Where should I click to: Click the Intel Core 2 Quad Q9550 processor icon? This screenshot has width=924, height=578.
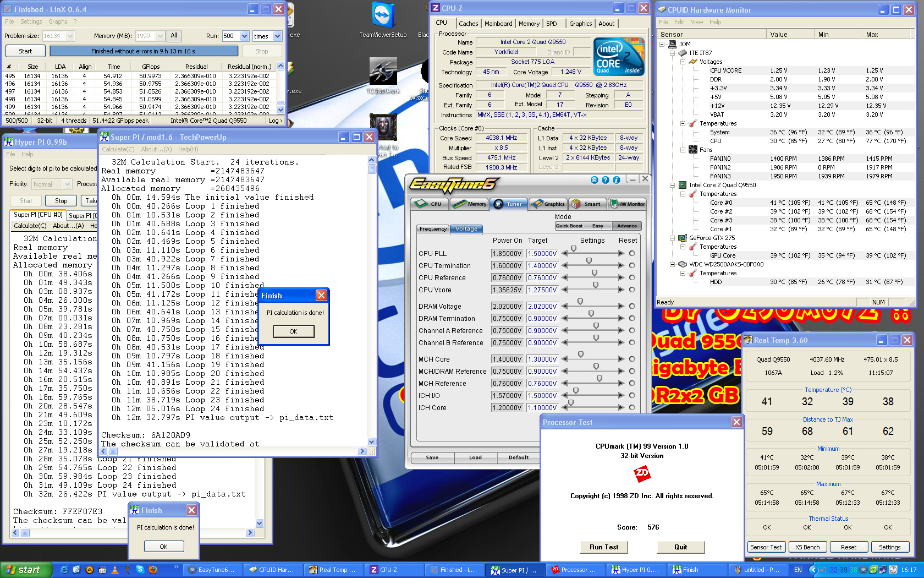[x=683, y=185]
